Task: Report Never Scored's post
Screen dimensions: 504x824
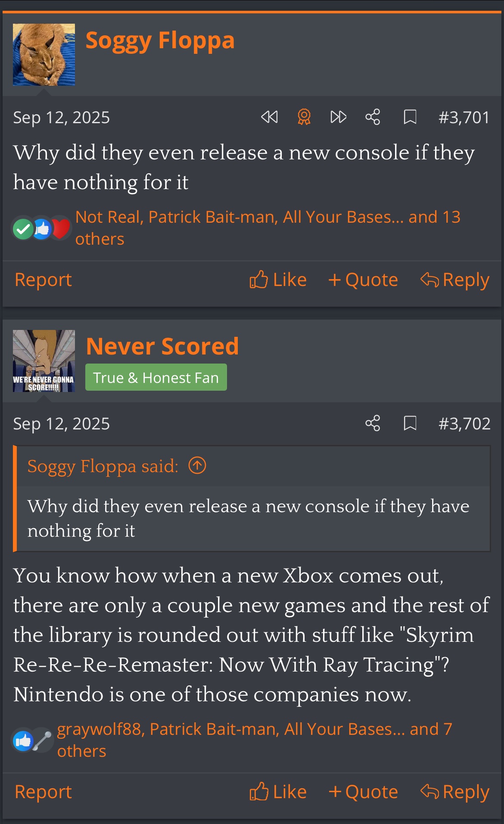Action: pos(43,792)
